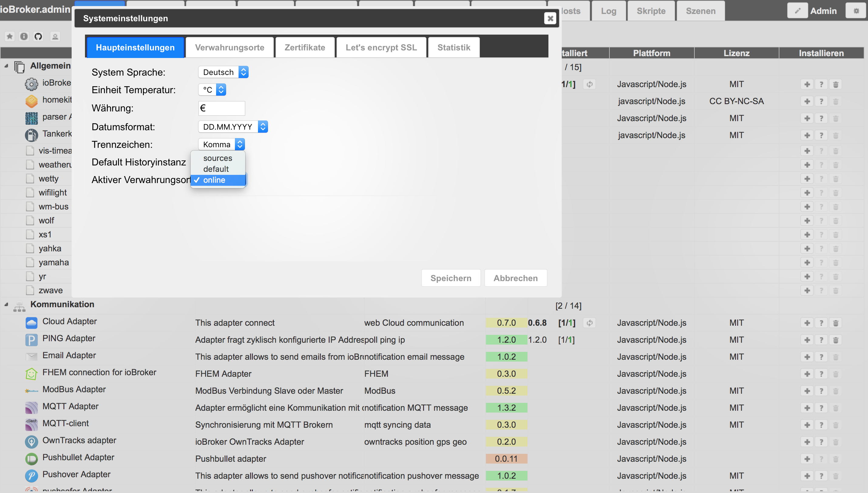Image resolution: width=868 pixels, height=493 pixels.
Task: Click the refresh update icon in the Cloud Adapter row
Action: pyautogui.click(x=589, y=323)
